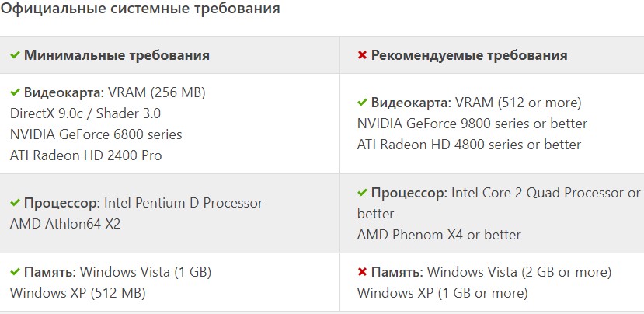Click the checkmark before recommended Видеокарта
This screenshot has height=314, width=644.
pyautogui.click(x=362, y=103)
